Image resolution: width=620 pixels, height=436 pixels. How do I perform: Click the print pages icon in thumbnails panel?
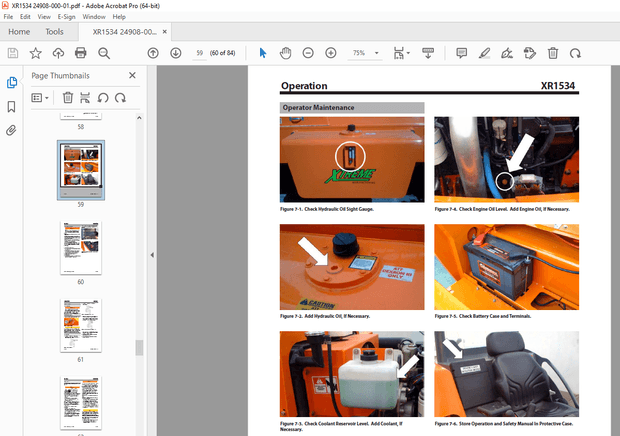(85, 98)
